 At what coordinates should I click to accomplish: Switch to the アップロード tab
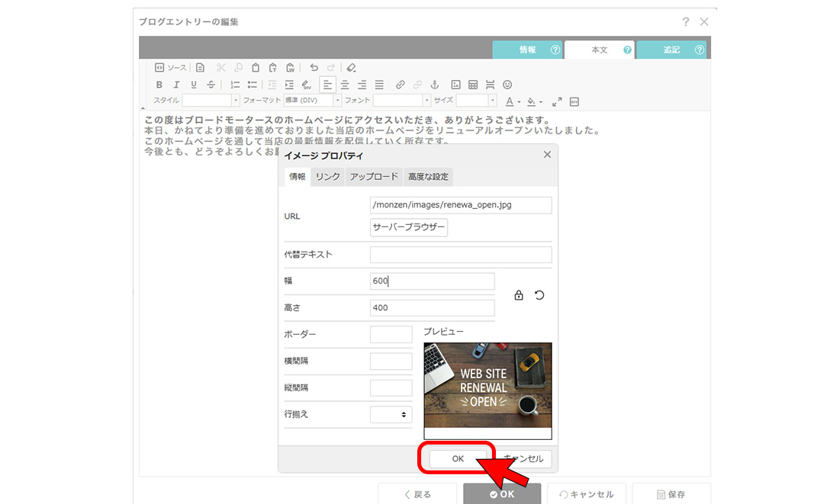[x=373, y=177]
